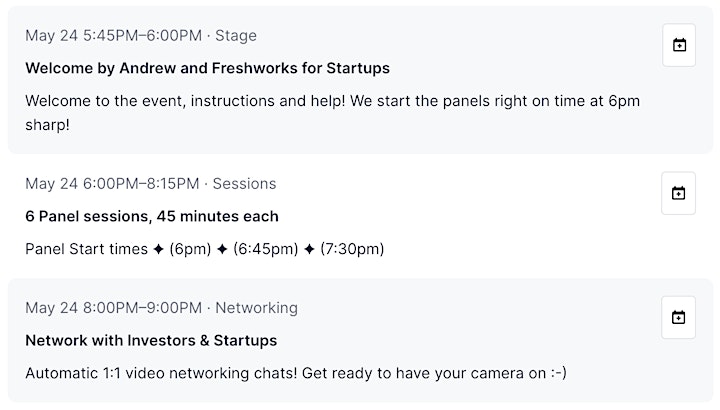The height and width of the screenshot is (410, 720).
Task: Click the star symbol before (7:30pm)
Action: click(x=309, y=249)
